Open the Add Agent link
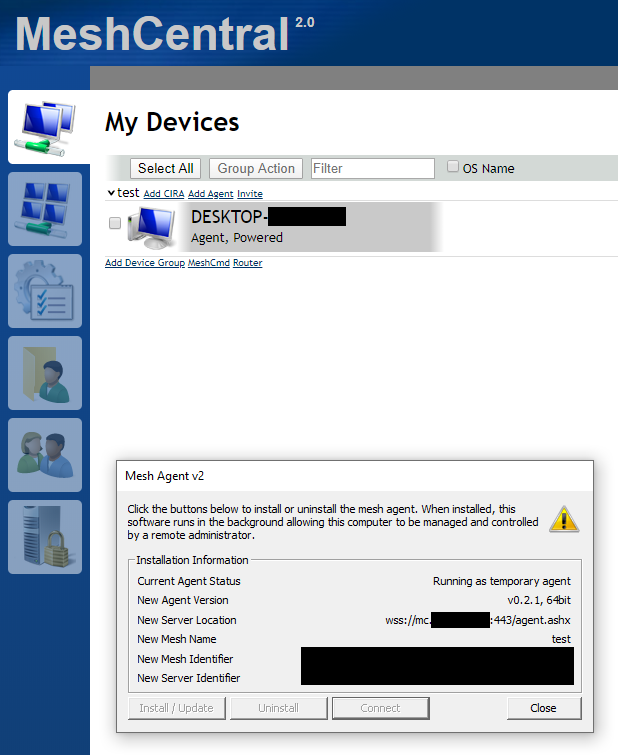 (x=210, y=194)
